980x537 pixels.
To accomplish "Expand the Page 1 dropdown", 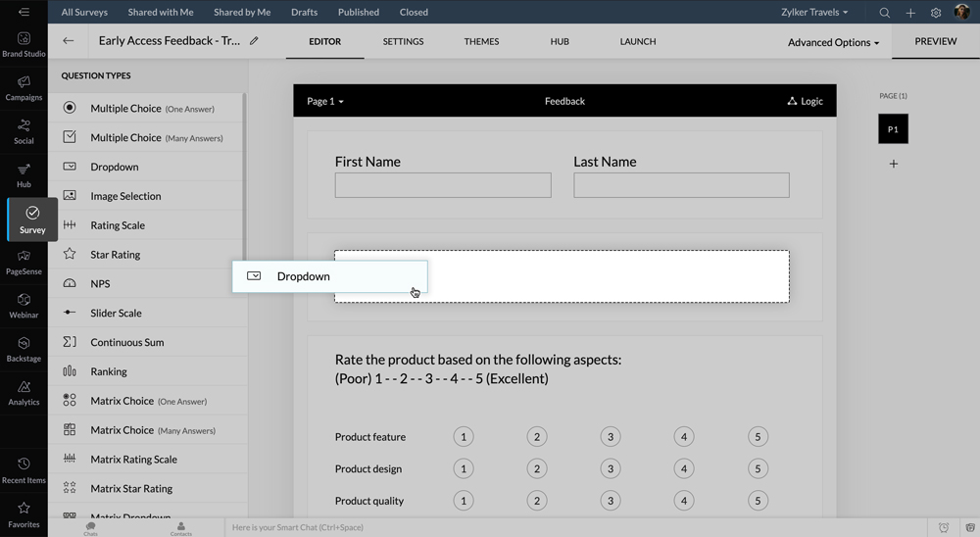I will [325, 101].
